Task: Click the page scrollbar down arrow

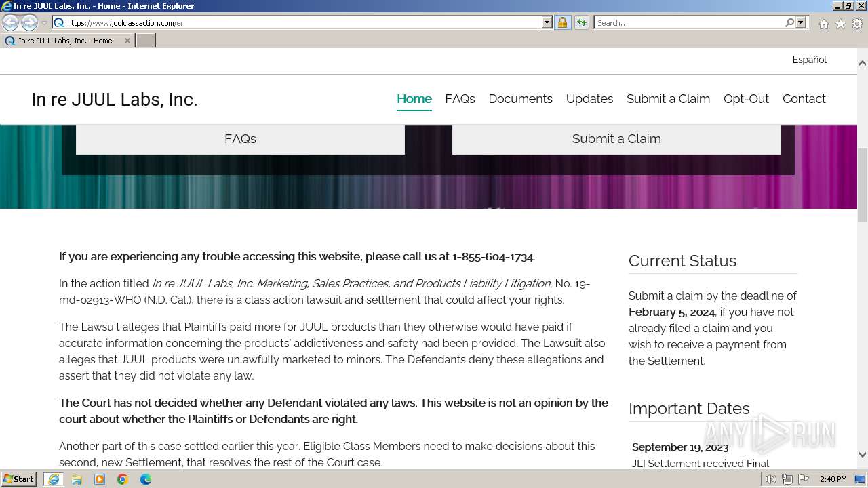Action: click(x=863, y=455)
